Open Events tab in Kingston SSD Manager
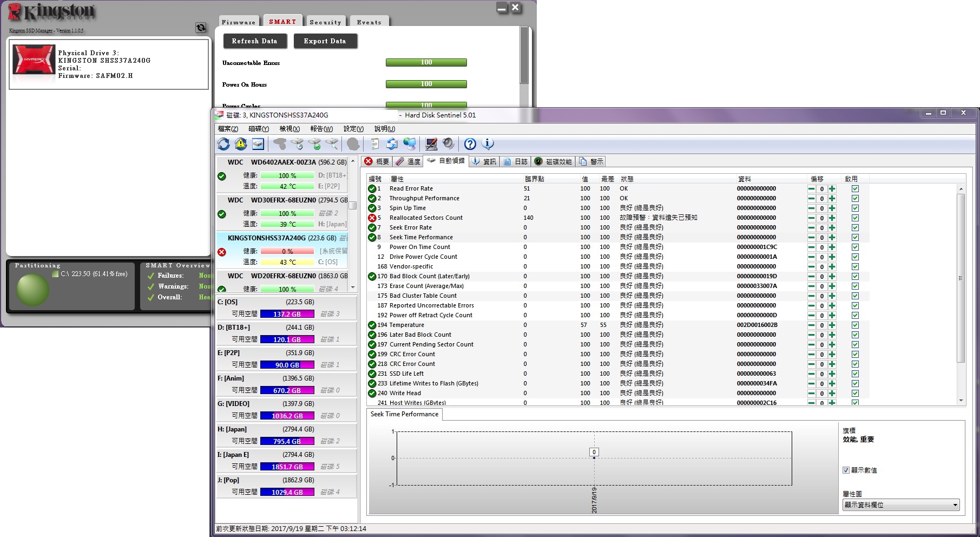Screen dimensions: 980x537 point(369,22)
